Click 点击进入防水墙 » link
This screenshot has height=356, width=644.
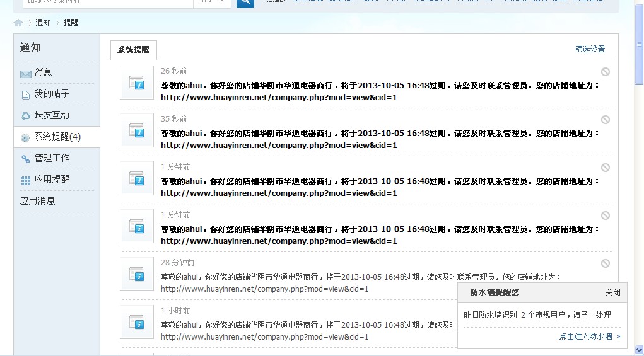click(590, 336)
